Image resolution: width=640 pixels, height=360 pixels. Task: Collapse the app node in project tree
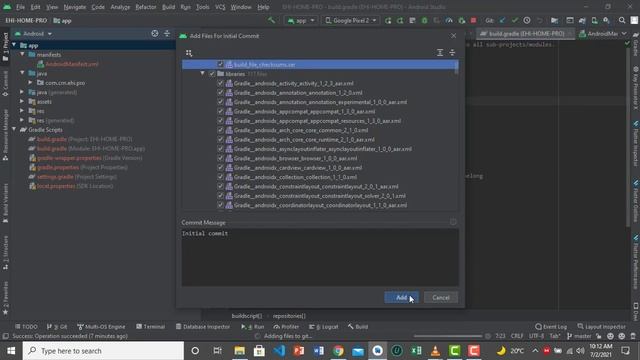(x=14, y=45)
